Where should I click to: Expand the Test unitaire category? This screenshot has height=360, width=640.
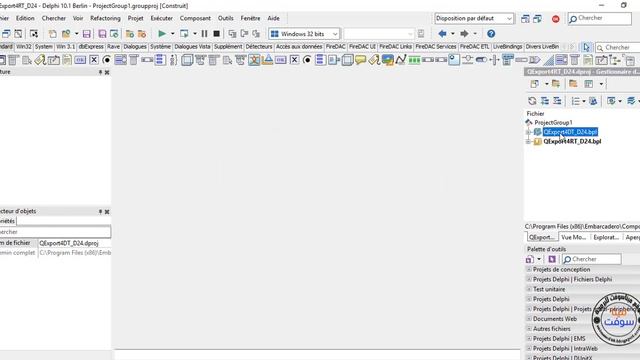point(529,289)
